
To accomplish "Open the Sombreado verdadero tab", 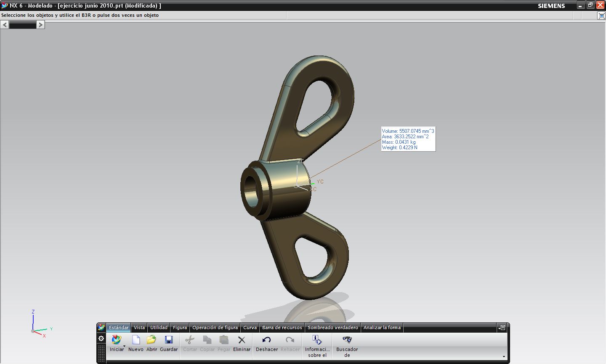I will [x=332, y=327].
